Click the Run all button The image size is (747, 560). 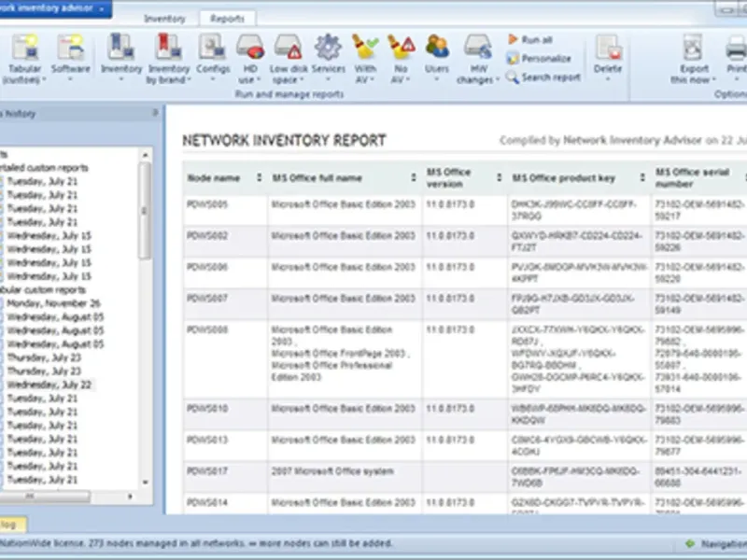530,39
